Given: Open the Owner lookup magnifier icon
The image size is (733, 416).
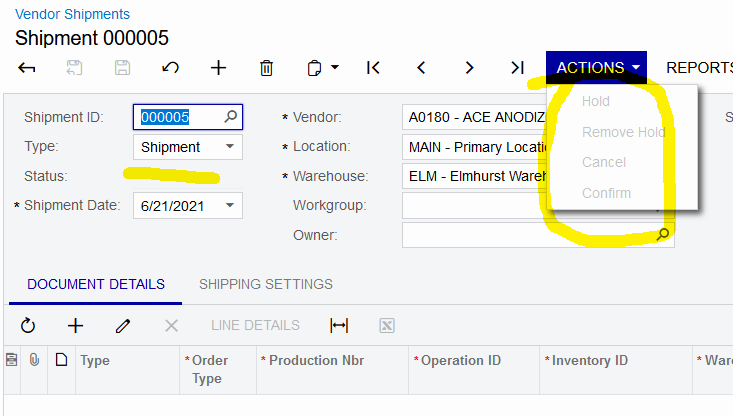Looking at the screenshot, I should click(662, 235).
